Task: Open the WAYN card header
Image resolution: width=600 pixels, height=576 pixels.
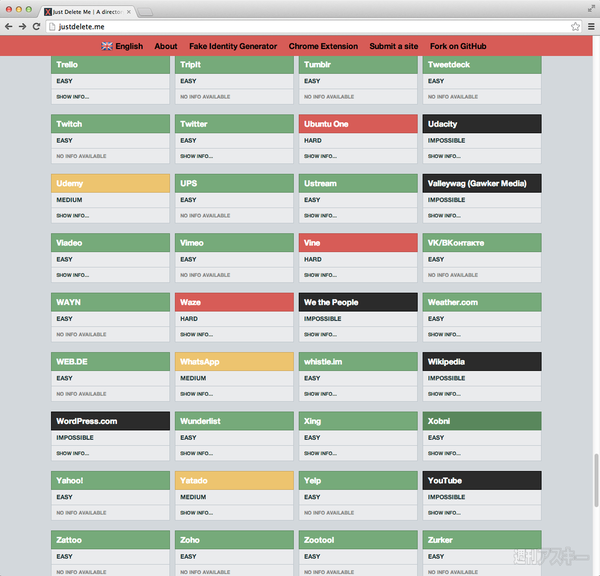Action: tap(110, 302)
